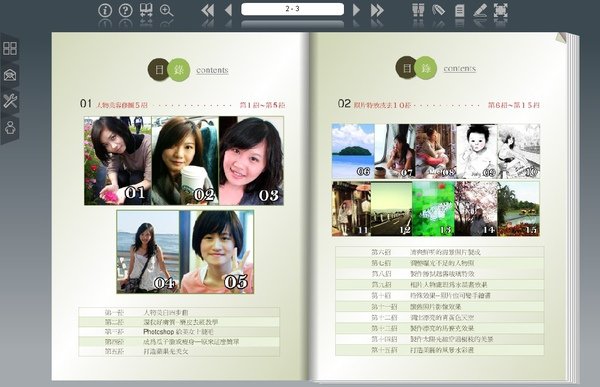Jump to the first page
Image resolution: width=600 pixels, height=387 pixels.
click(x=207, y=10)
